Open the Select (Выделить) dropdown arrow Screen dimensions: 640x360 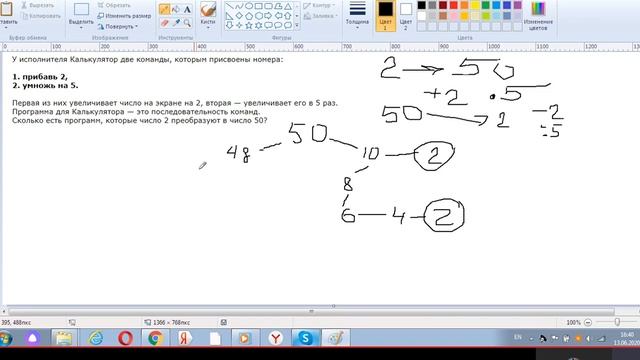pyautogui.click(x=81, y=28)
